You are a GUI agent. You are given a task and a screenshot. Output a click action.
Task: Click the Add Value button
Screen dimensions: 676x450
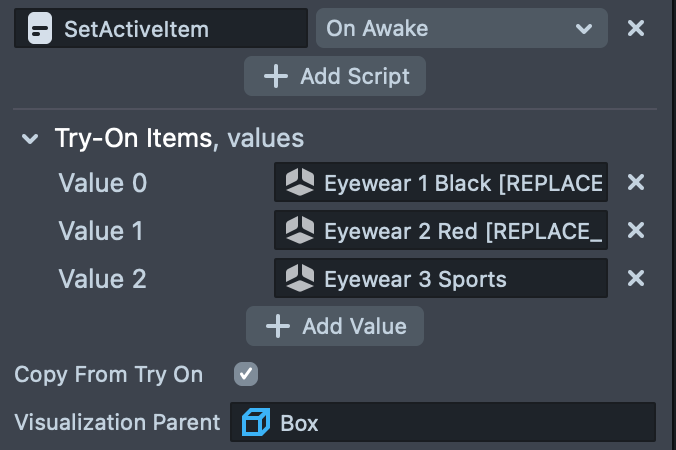335,326
